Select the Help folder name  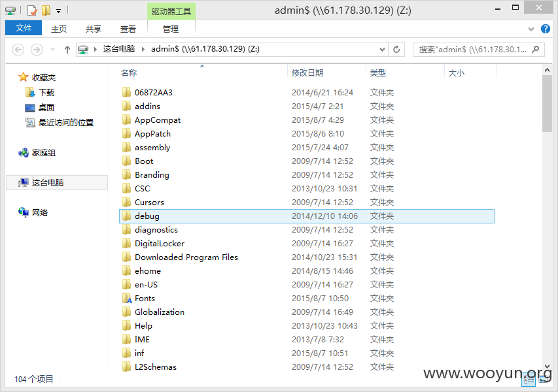click(143, 326)
